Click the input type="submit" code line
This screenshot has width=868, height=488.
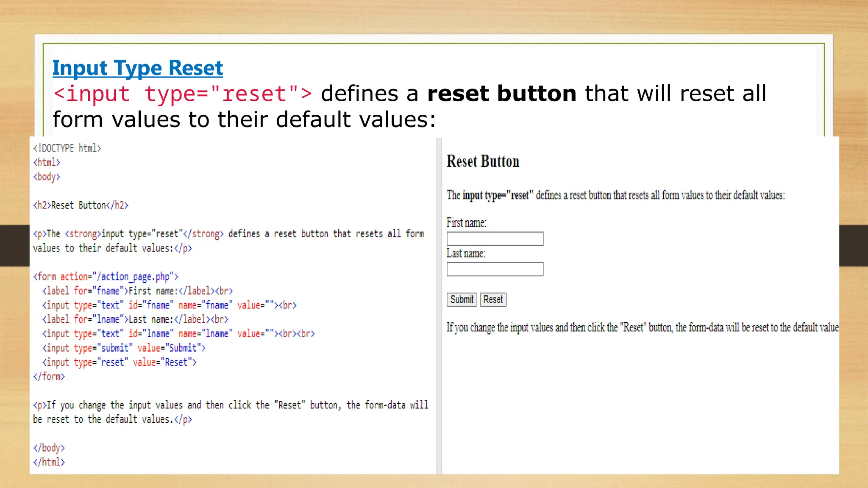tap(124, 348)
